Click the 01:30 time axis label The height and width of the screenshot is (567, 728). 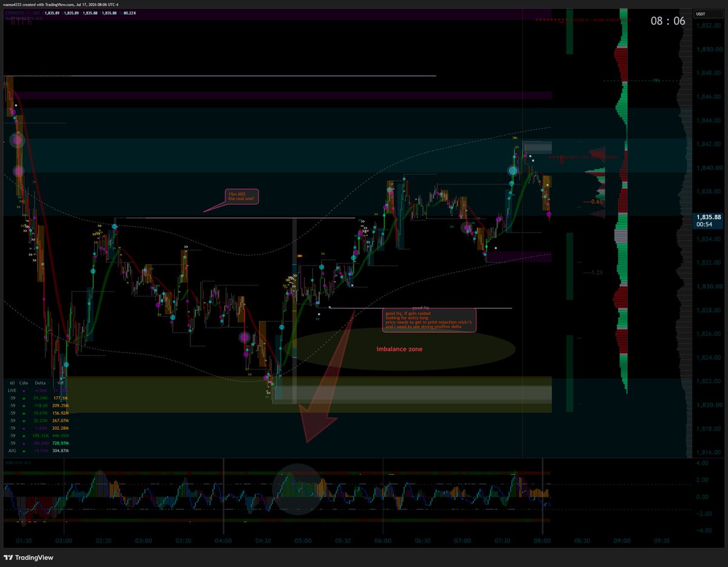[x=24, y=540]
